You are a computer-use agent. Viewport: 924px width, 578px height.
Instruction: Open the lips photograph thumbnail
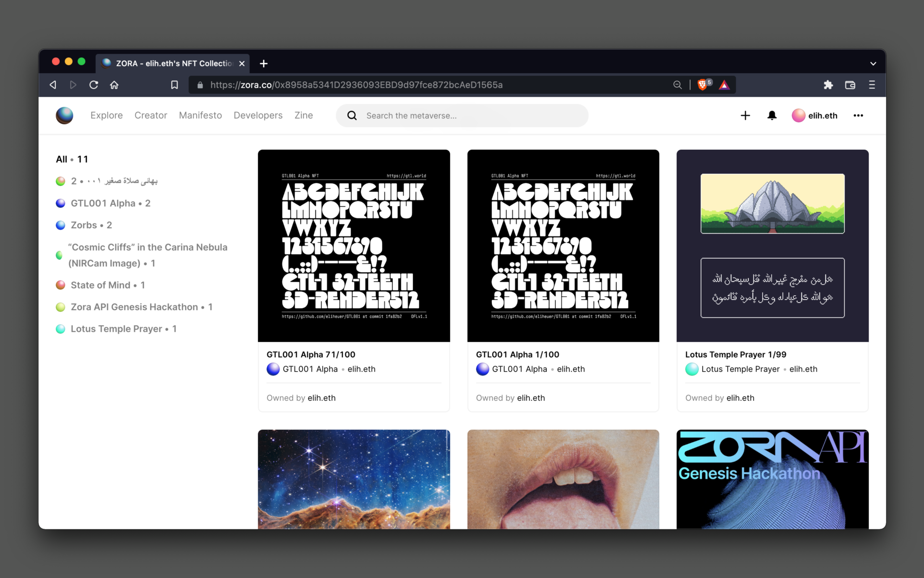tap(563, 479)
